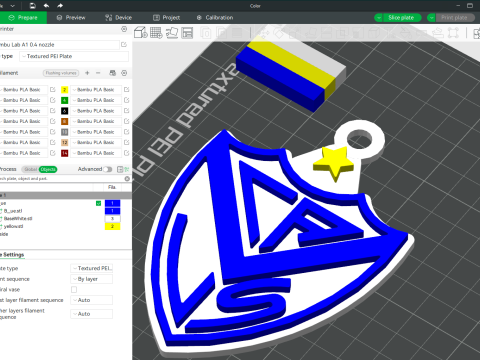Toggle the Spiral vase checkbox
480x360 pixels.
pos(74,289)
